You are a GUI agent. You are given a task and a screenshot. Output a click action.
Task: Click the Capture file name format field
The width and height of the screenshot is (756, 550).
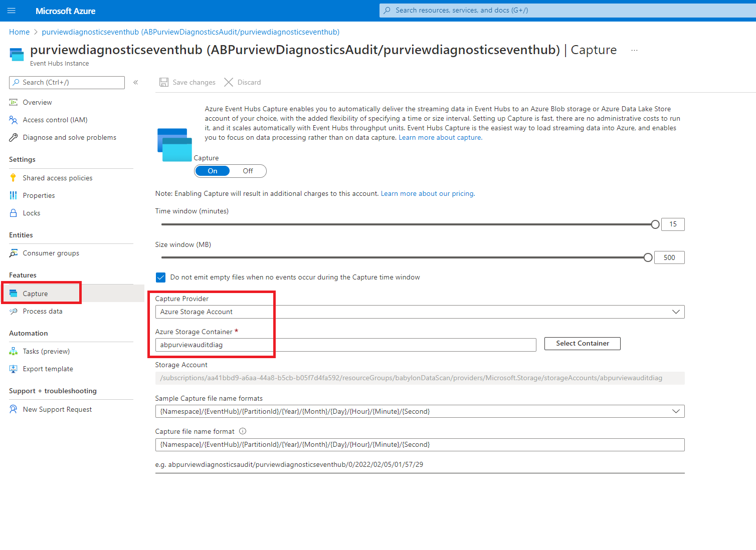[x=420, y=444]
